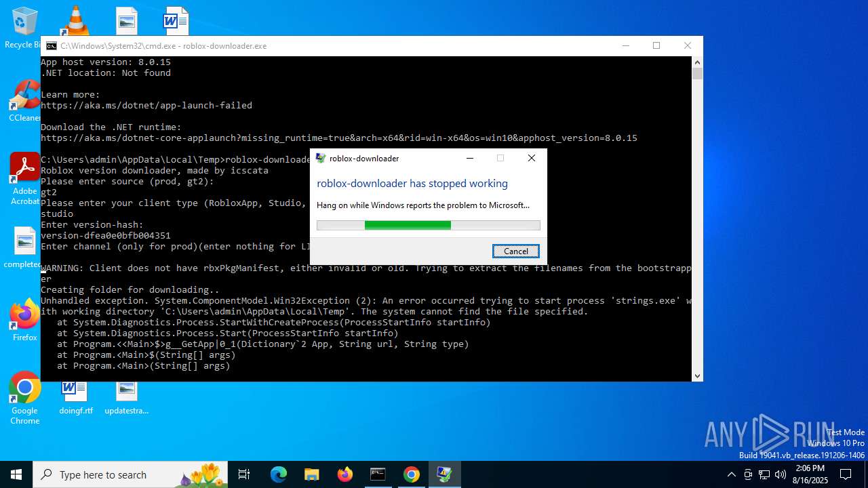Cancel the Windows error reporting dialog

(516, 251)
